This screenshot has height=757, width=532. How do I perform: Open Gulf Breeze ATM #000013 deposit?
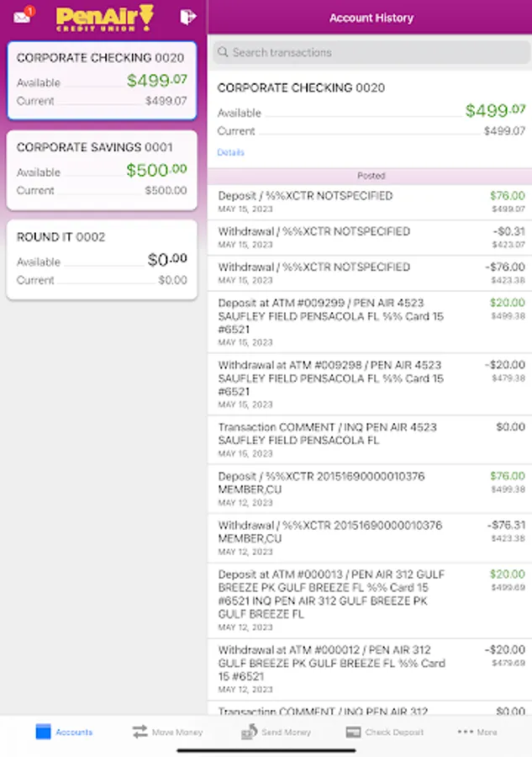pyautogui.click(x=370, y=601)
